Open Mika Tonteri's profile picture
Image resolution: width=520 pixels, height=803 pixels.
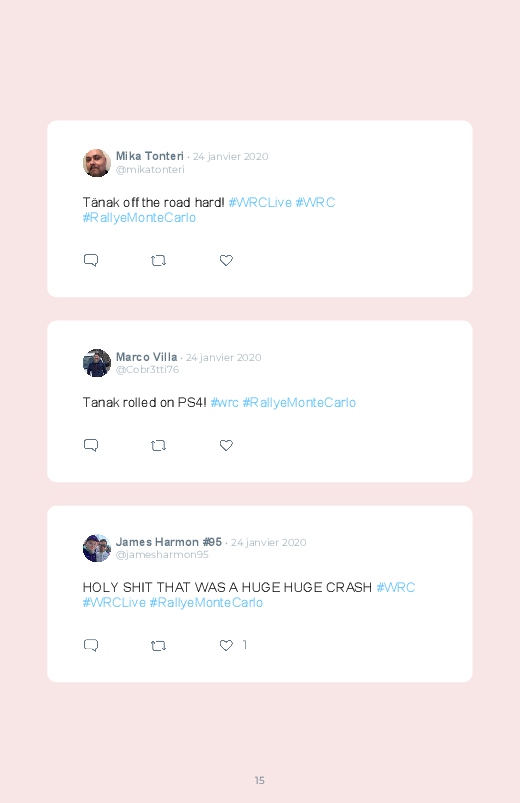click(97, 163)
